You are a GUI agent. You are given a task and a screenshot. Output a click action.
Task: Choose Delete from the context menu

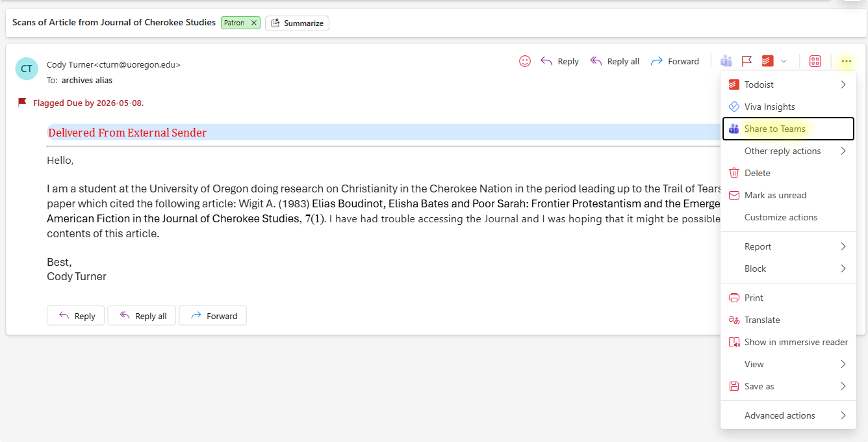tap(788, 173)
